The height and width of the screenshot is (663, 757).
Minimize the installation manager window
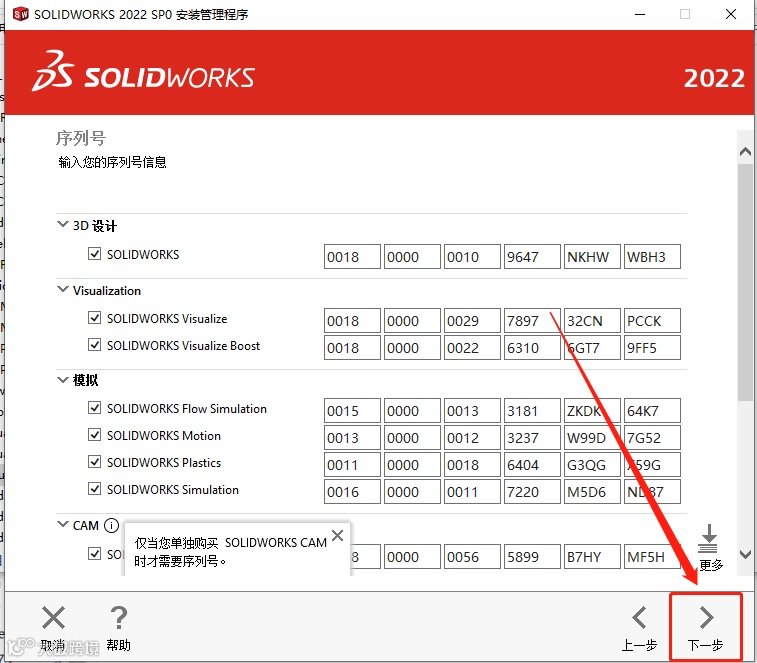click(x=640, y=14)
